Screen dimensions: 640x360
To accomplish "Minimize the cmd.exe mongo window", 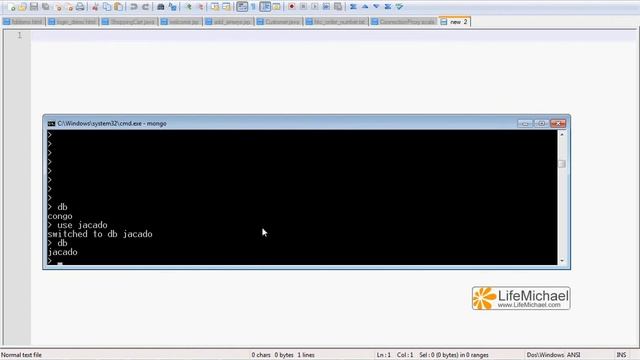I will coord(525,123).
